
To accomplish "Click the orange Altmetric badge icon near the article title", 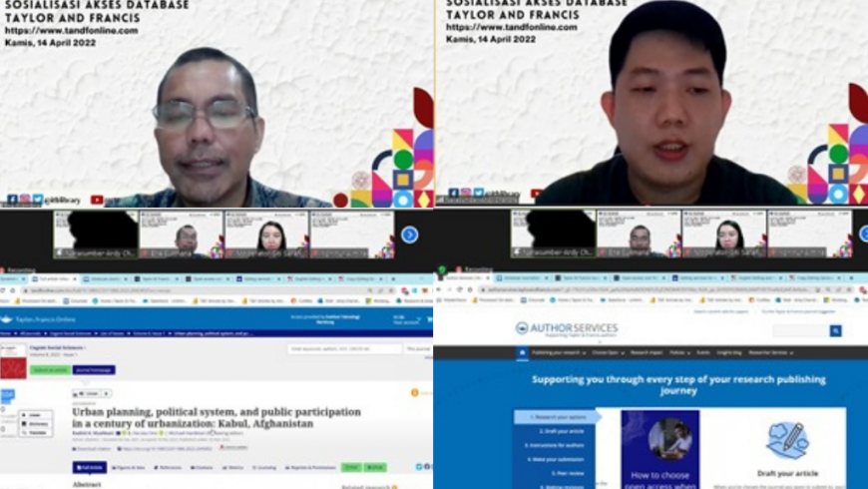I will 415,392.
